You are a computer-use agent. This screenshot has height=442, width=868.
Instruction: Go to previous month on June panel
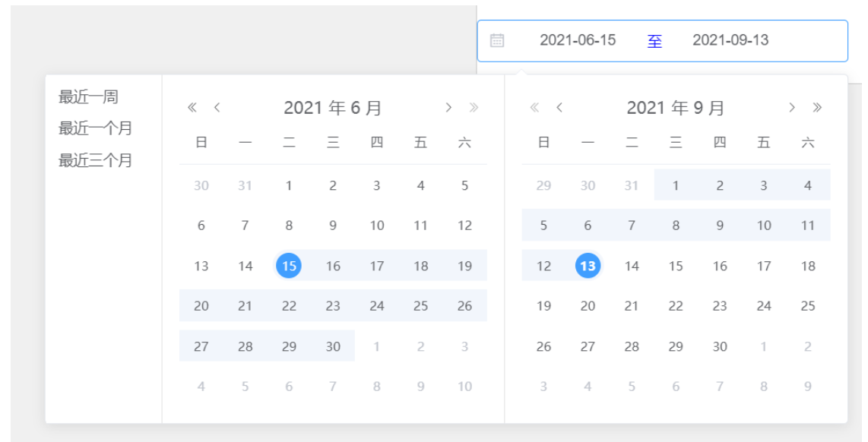(217, 108)
